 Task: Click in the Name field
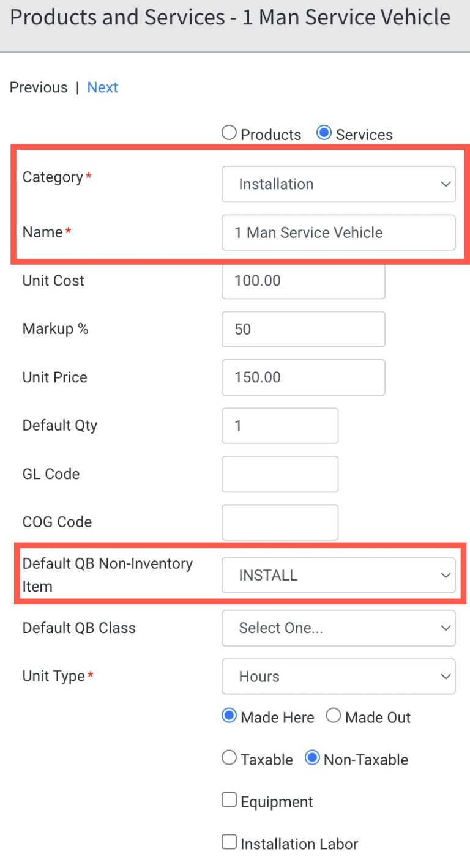338,232
